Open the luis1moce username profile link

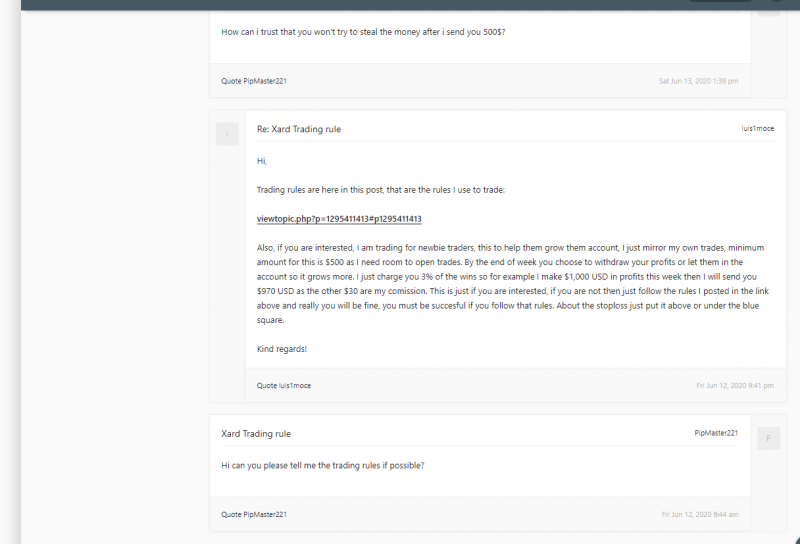759,129
